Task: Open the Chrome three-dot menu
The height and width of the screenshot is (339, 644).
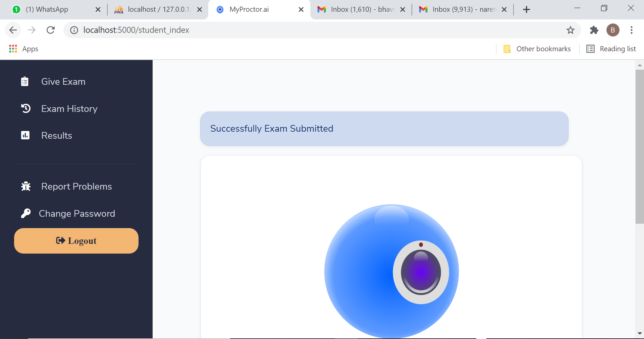Action: (632, 30)
